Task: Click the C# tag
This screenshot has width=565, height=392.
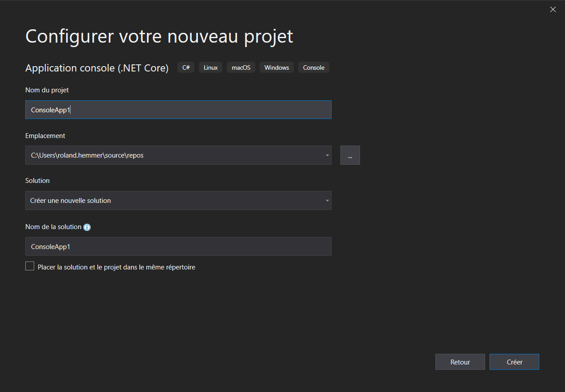Action: 186,67
